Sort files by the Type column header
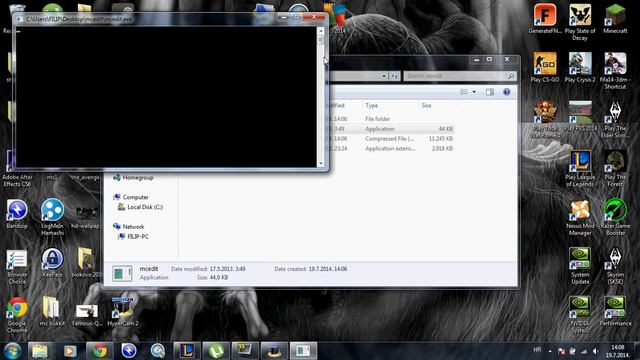This screenshot has height=360, width=640. [x=371, y=105]
